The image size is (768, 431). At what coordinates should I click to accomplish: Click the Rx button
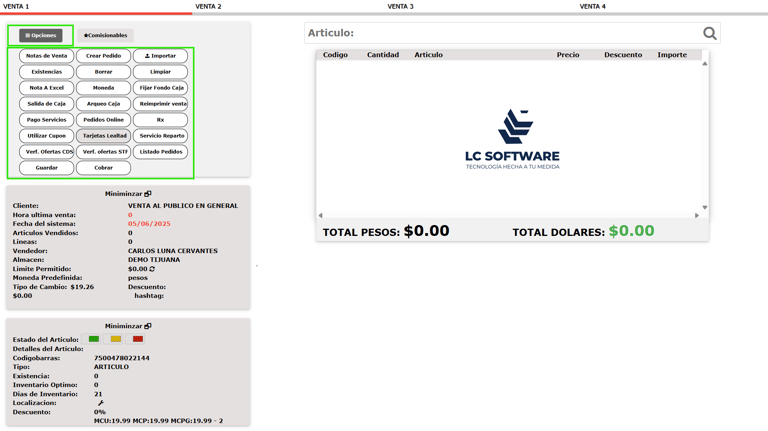(x=160, y=120)
